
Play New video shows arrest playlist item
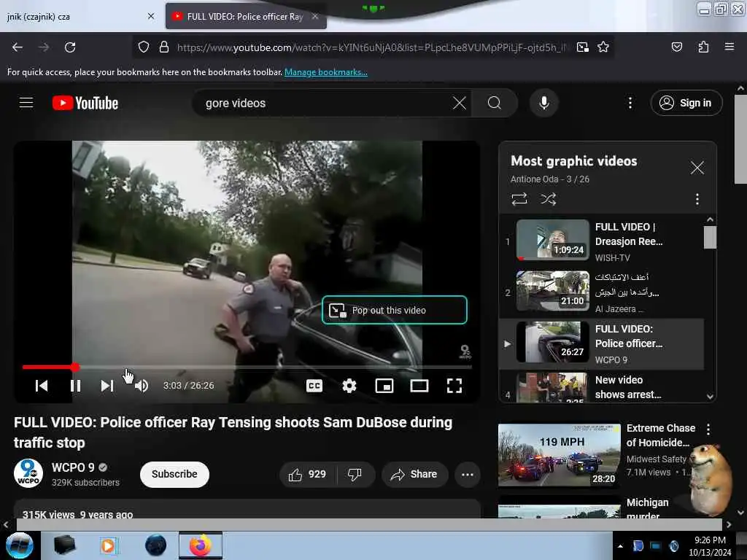(601, 387)
